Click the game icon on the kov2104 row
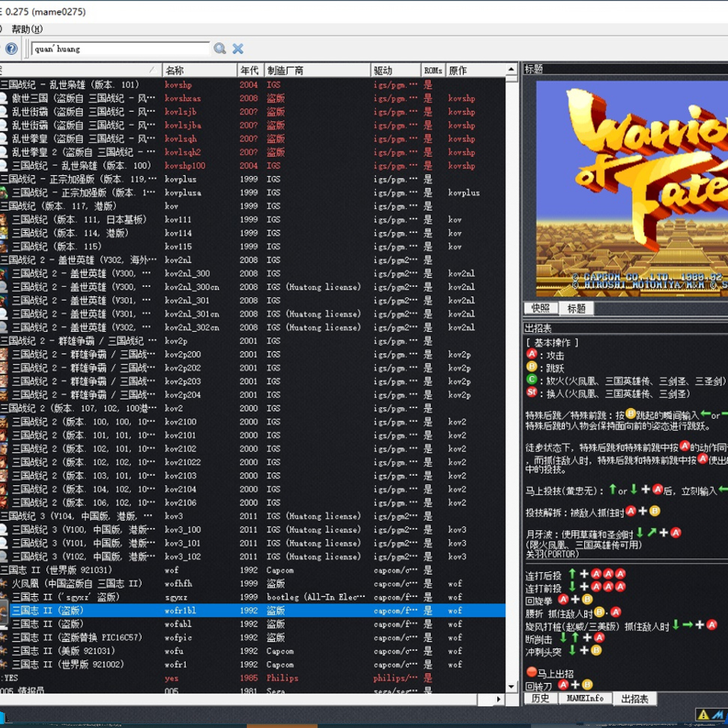Viewport: 728px width, 728px height. (4, 489)
